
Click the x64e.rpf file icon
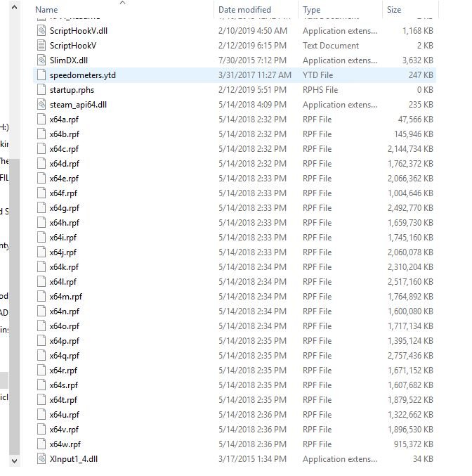tap(41, 179)
